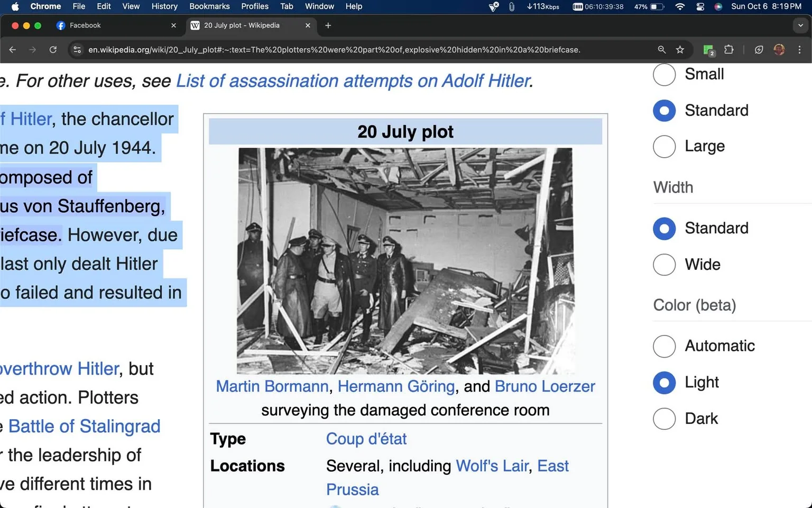Choose Automatic color mode
812x508 pixels.
[x=665, y=346]
